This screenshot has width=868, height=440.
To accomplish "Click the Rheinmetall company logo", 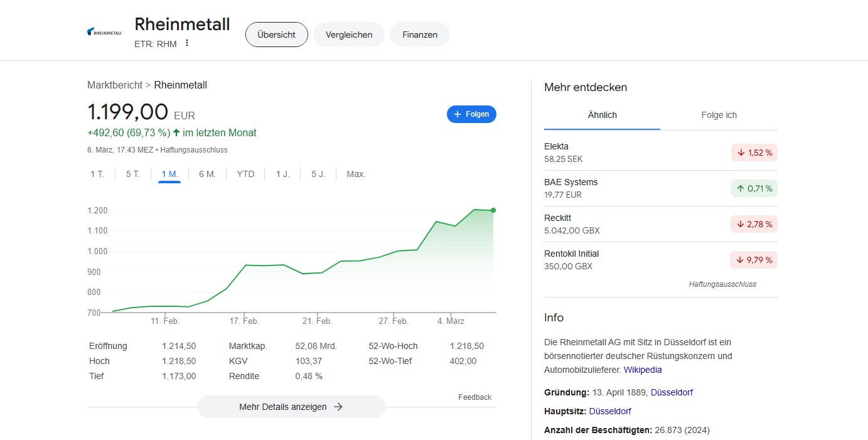I will 104,32.
